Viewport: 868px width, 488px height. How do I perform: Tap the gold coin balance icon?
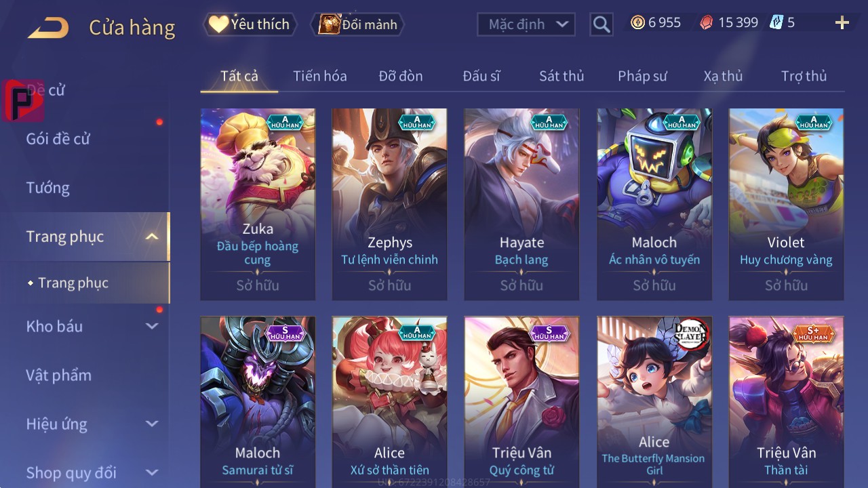637,23
